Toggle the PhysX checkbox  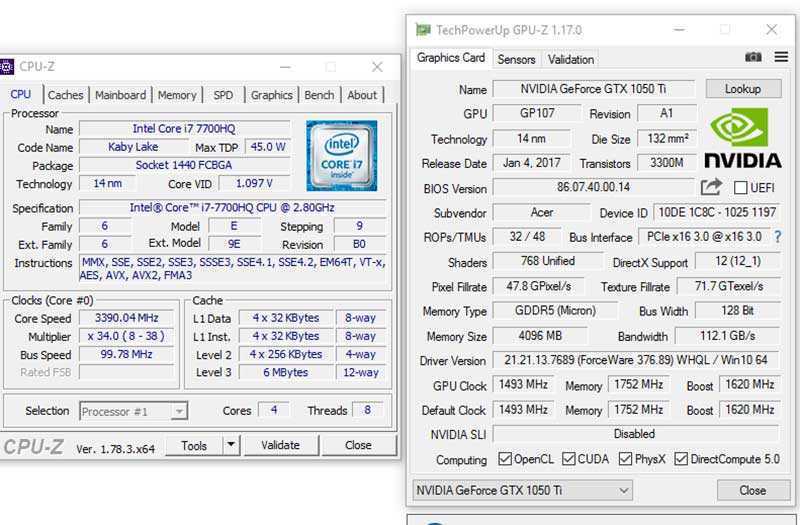[625, 459]
